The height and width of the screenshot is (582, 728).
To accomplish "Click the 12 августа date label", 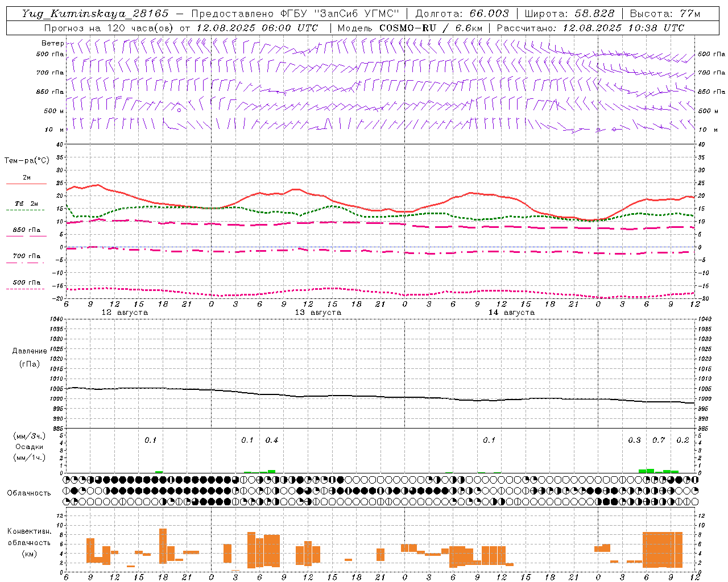I will [125, 313].
